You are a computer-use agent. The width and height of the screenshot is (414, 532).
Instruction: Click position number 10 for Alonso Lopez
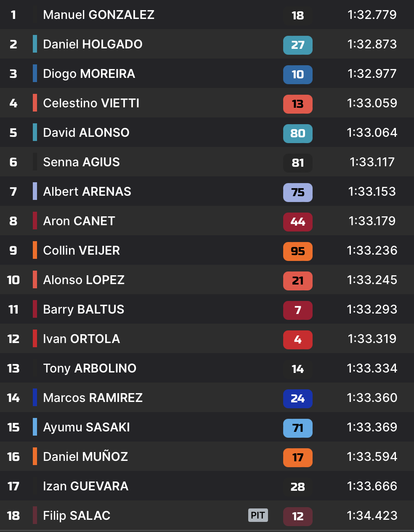pos(13,280)
